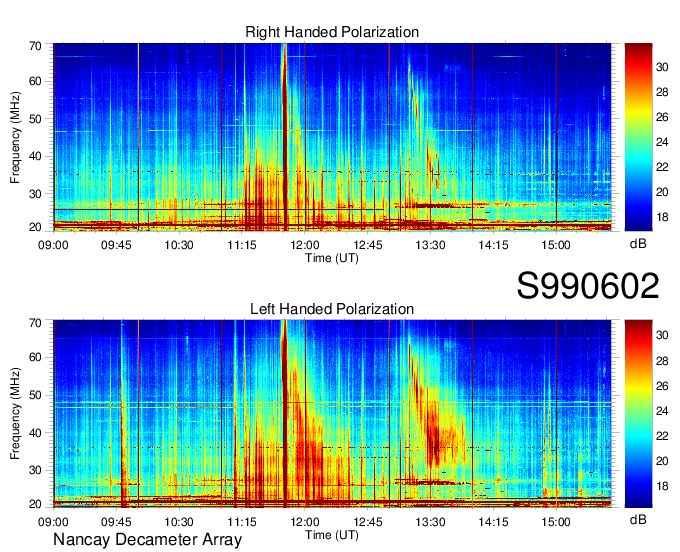The height and width of the screenshot is (552, 680).
Task: Click 26 dB value on Left Handed colorbar
Action: (x=662, y=386)
